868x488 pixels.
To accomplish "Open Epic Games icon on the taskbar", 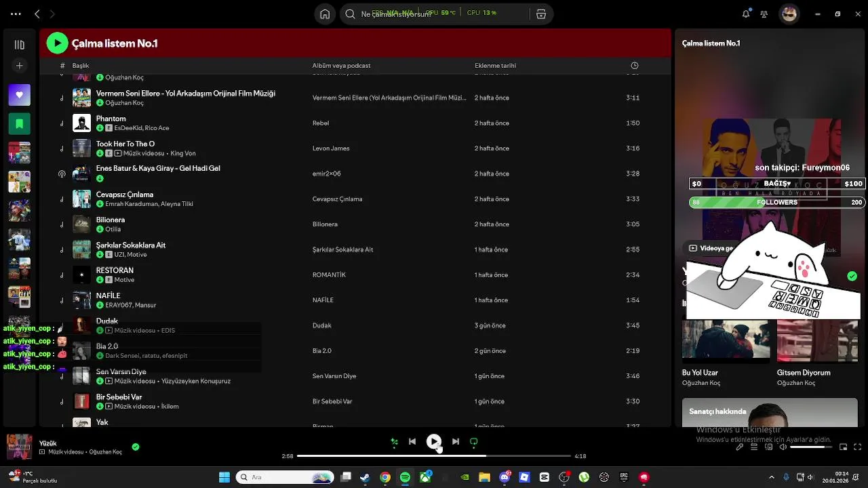I will [x=624, y=477].
